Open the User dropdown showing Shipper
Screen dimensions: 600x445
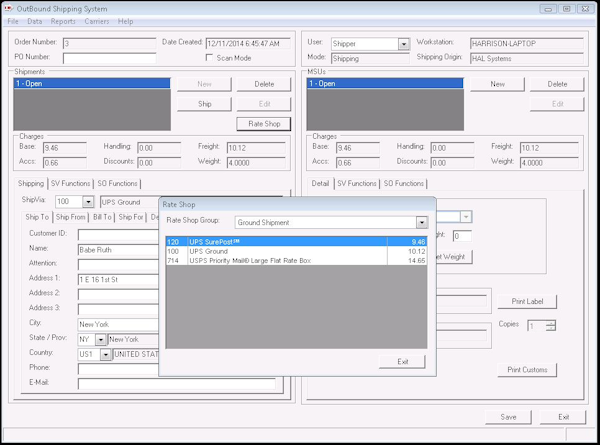click(404, 44)
